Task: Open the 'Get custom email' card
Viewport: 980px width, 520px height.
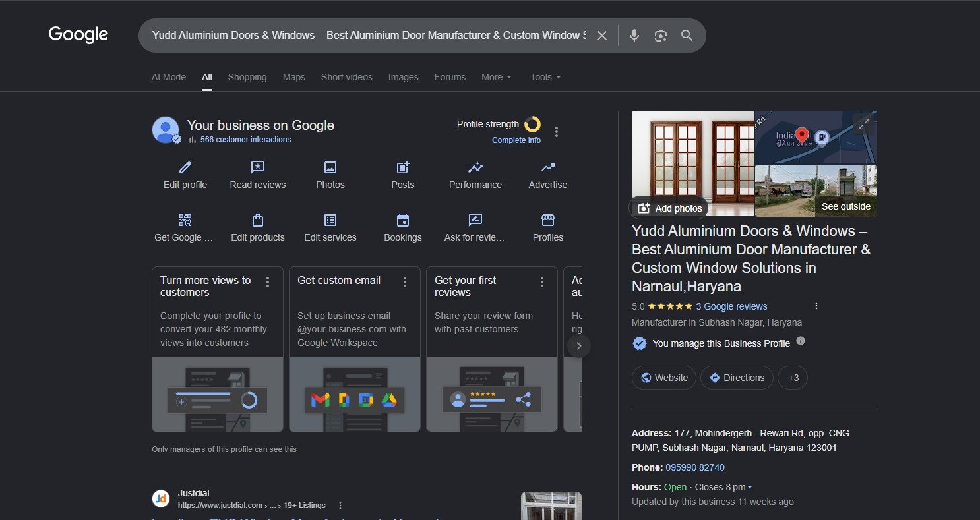Action: coord(355,349)
